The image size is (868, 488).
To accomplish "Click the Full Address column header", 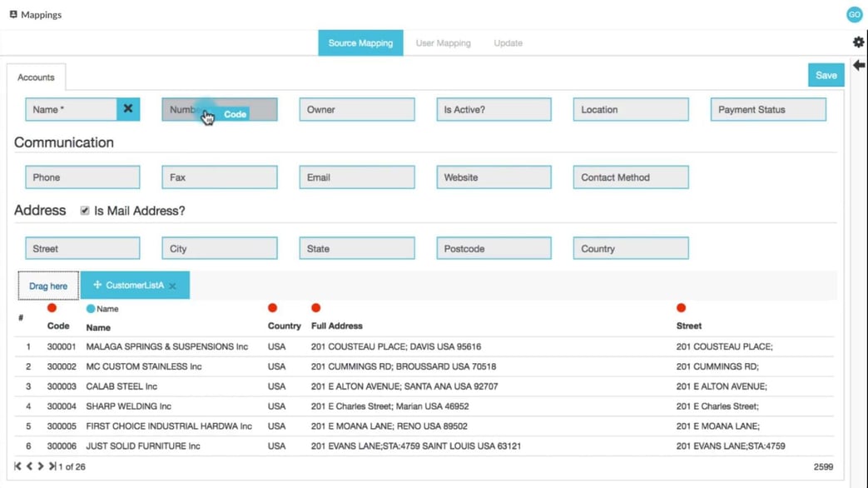I will (x=336, y=326).
